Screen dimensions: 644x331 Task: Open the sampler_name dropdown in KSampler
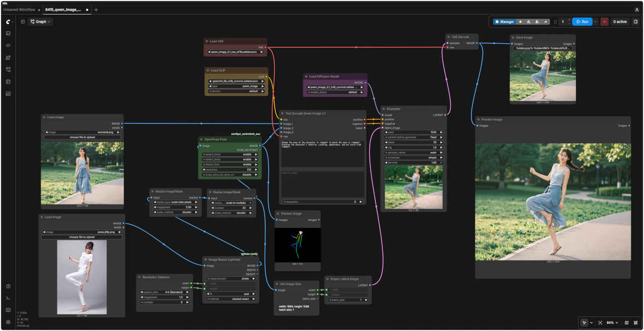click(x=414, y=152)
